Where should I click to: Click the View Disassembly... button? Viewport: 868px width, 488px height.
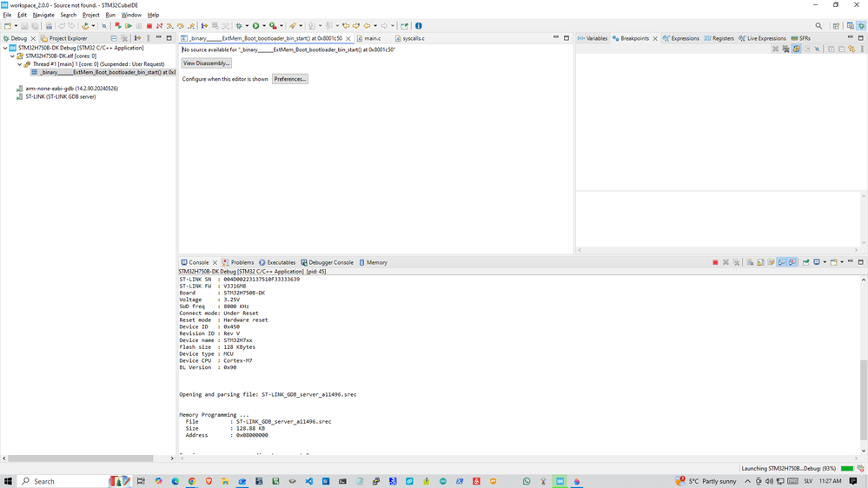click(207, 63)
